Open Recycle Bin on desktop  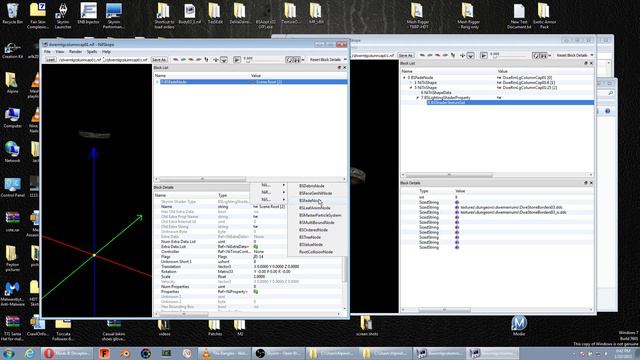point(13,14)
